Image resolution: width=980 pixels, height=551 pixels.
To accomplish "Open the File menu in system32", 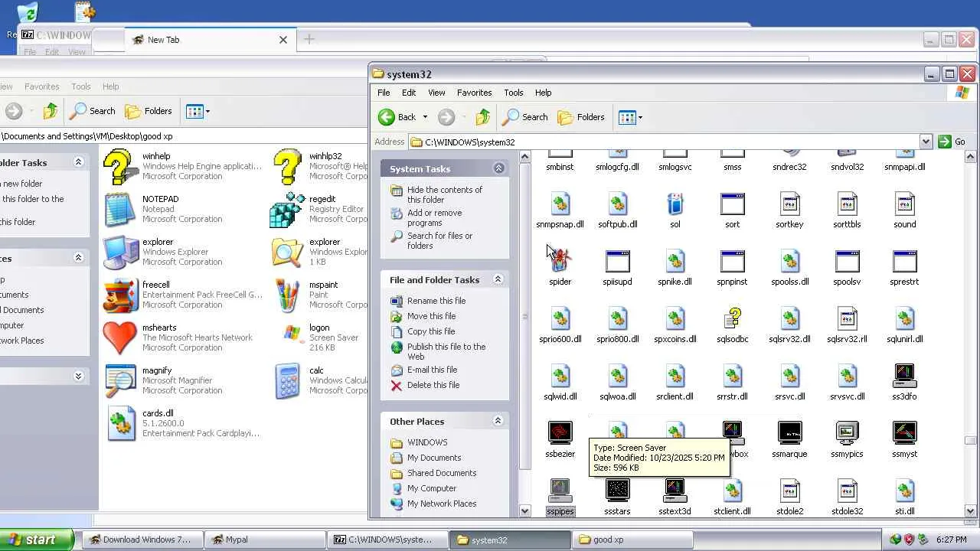I will point(384,93).
